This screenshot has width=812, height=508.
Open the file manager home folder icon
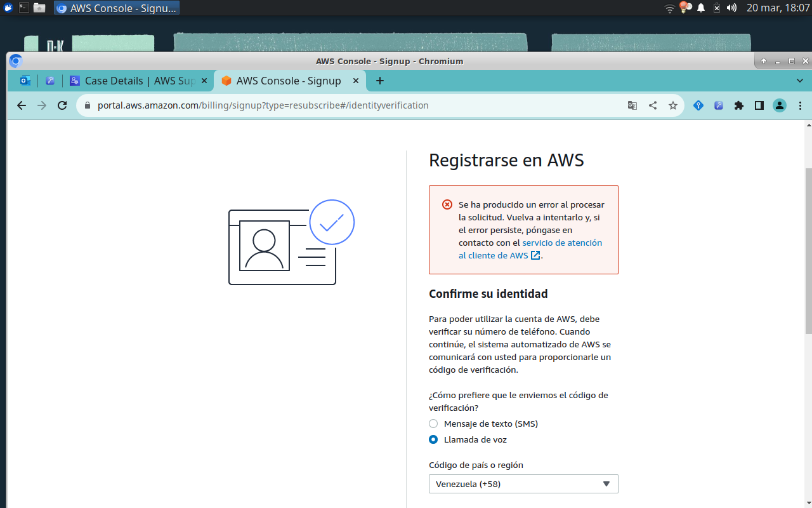pos(39,8)
